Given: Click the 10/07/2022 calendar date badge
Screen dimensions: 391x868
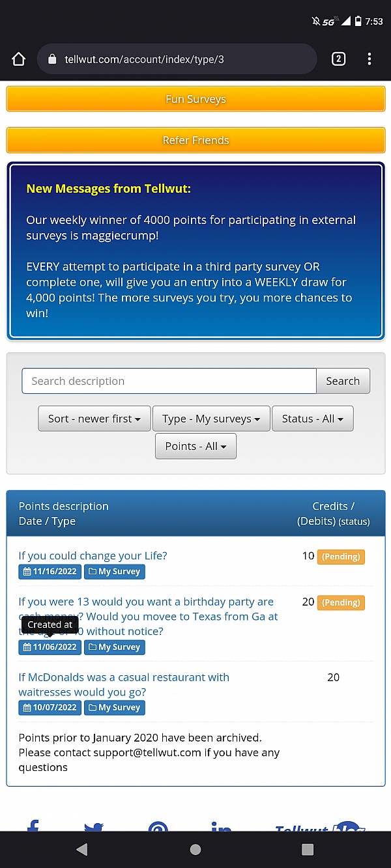Looking at the screenshot, I should 50,708.
